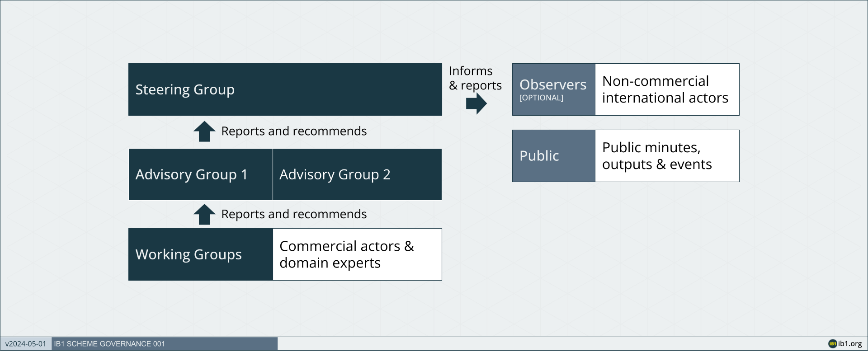Image resolution: width=868 pixels, height=352 pixels.
Task: Click the upper Reports and recommends label
Action: [x=294, y=131]
